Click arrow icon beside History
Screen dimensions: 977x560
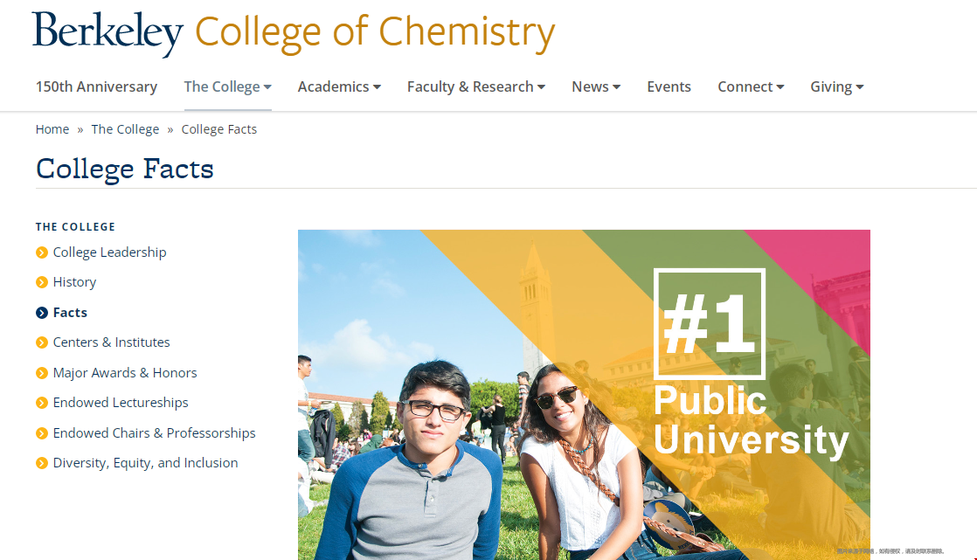point(42,282)
